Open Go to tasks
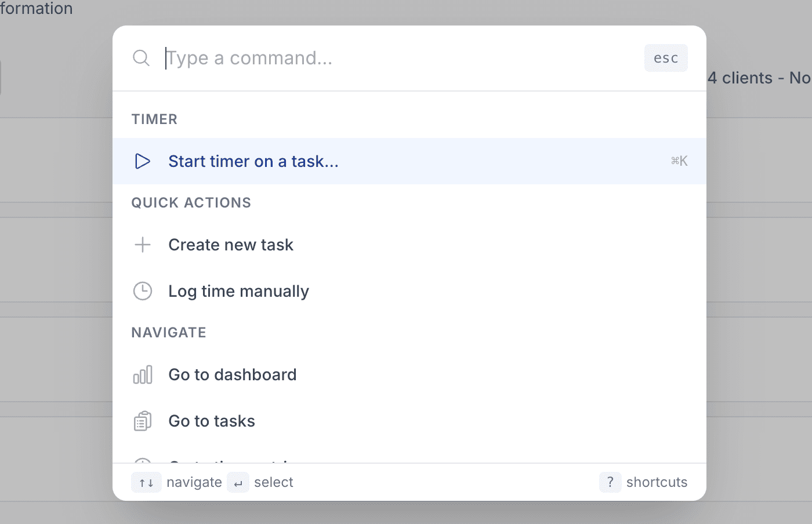This screenshot has height=524, width=812. (212, 421)
